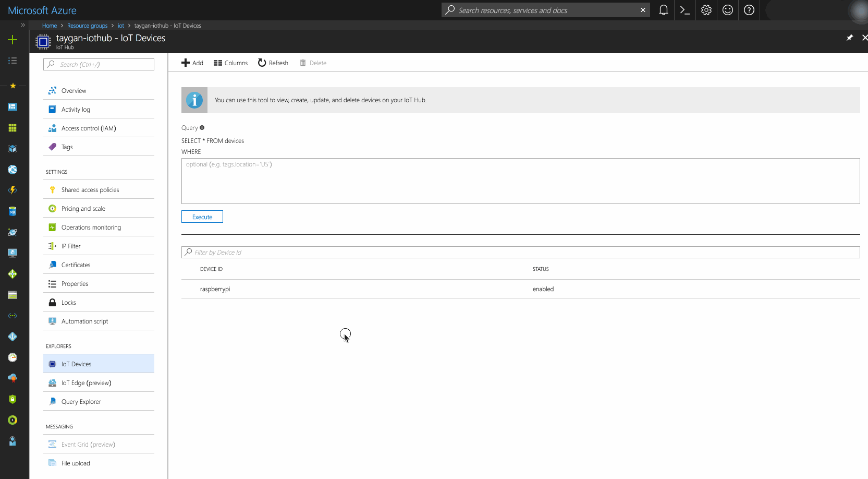Open Favorites star in the sidebar
The height and width of the screenshot is (479, 868).
click(13, 86)
